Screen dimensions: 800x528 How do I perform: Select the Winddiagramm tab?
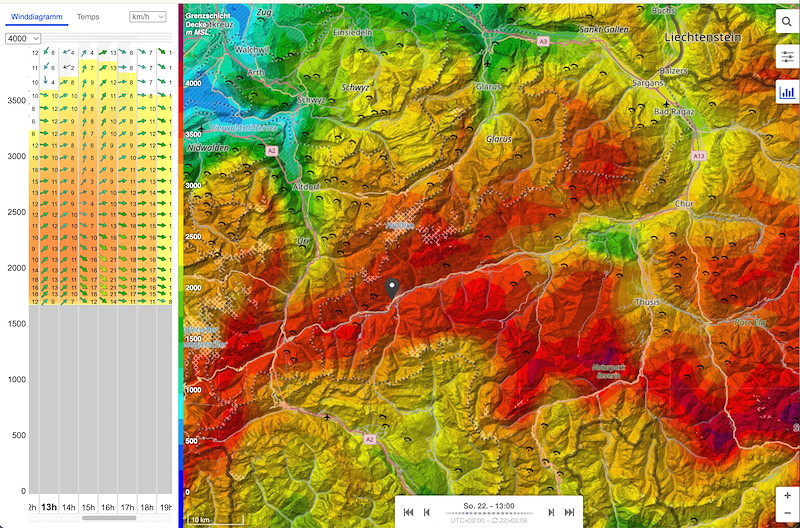(x=35, y=17)
